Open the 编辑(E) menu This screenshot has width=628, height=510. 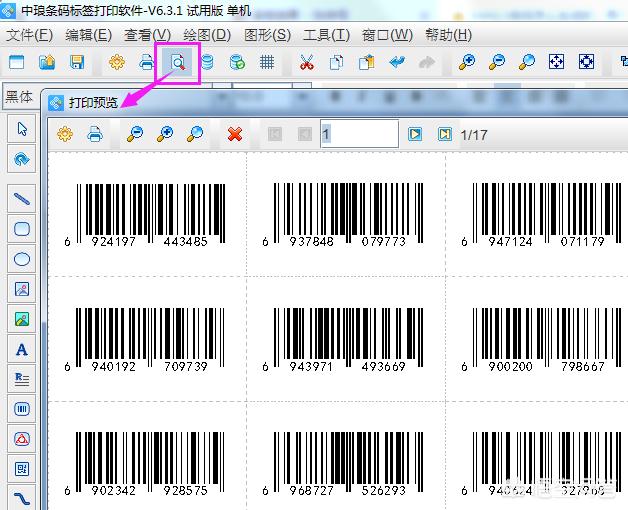coord(89,35)
